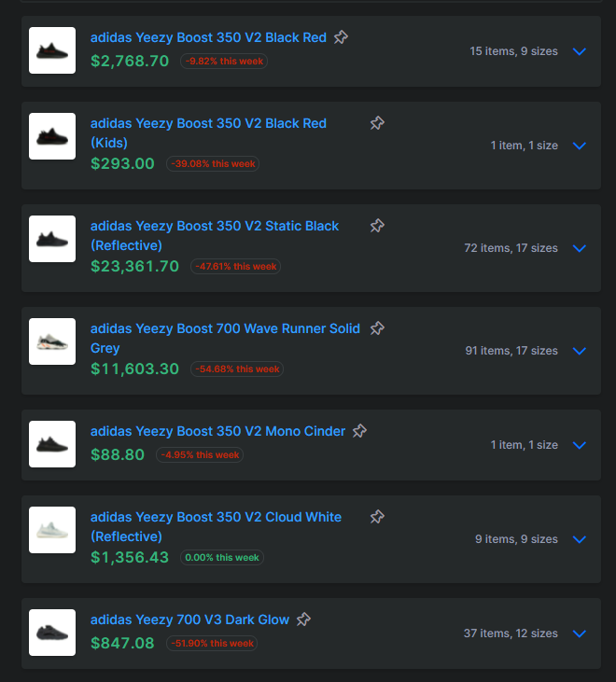Open Static Black (Reflective) product link
Screen dimensions: 616x682
(x=215, y=236)
